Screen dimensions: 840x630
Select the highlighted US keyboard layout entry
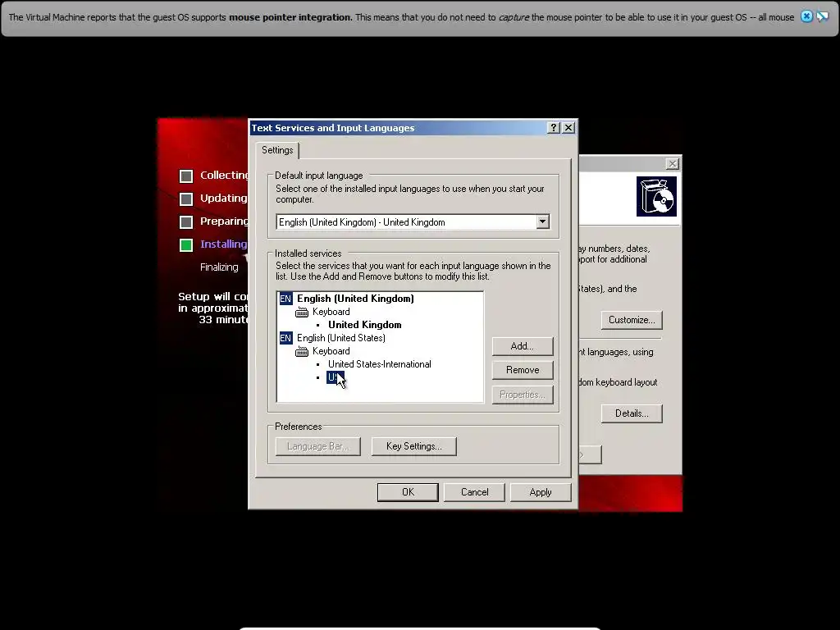336,377
